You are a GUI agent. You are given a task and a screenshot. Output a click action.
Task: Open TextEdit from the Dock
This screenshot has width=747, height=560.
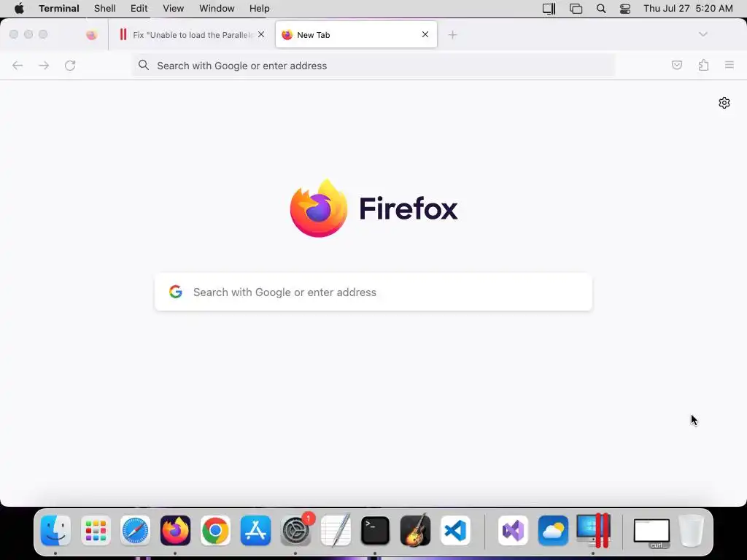tap(336, 530)
